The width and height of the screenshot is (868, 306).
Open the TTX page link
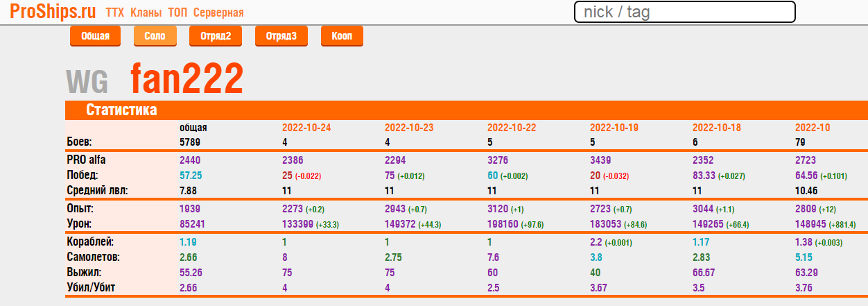pos(115,13)
